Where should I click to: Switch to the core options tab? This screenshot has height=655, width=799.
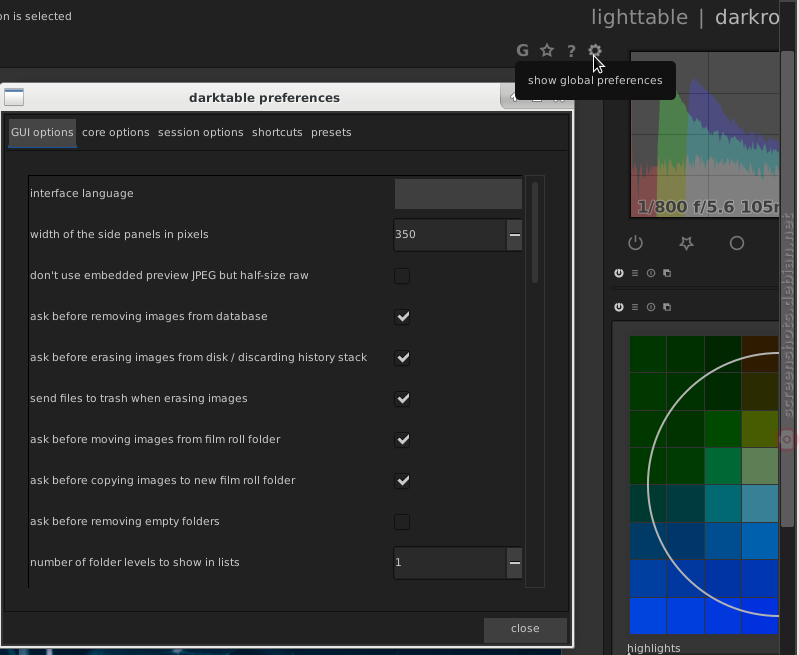116,133
